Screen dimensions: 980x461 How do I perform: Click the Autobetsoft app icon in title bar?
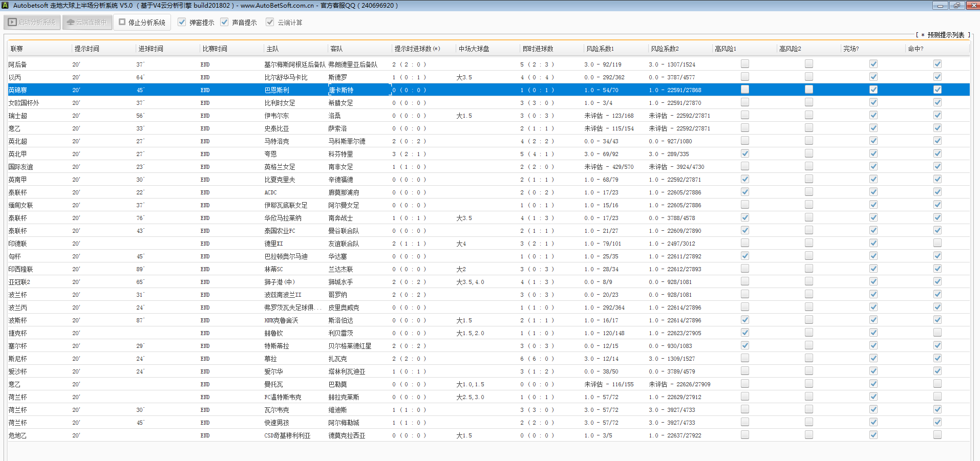point(5,5)
